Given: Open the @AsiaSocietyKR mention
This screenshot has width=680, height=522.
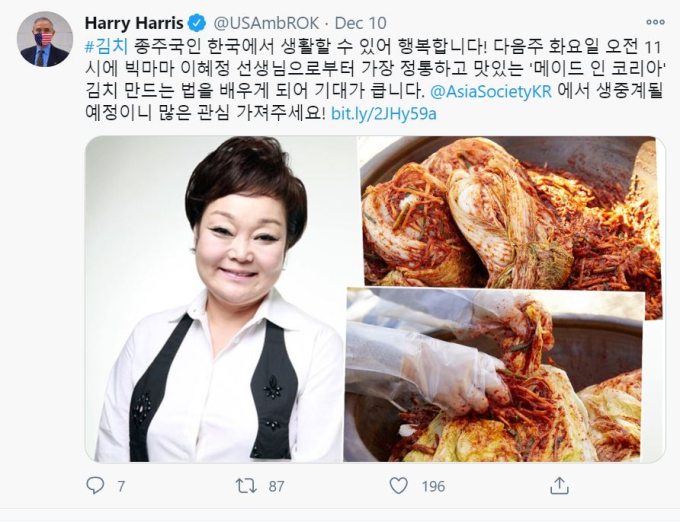Looking at the screenshot, I should (491, 91).
